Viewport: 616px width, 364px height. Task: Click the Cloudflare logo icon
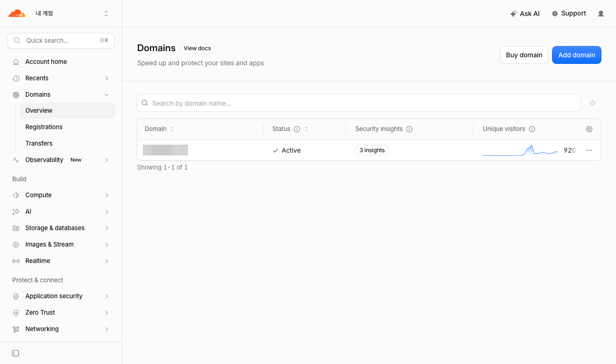click(x=17, y=14)
